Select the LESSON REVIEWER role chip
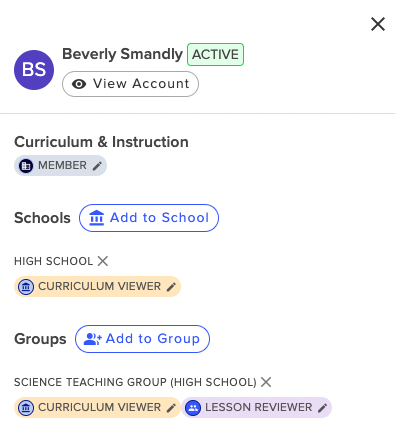The width and height of the screenshot is (395, 437). tap(256, 408)
